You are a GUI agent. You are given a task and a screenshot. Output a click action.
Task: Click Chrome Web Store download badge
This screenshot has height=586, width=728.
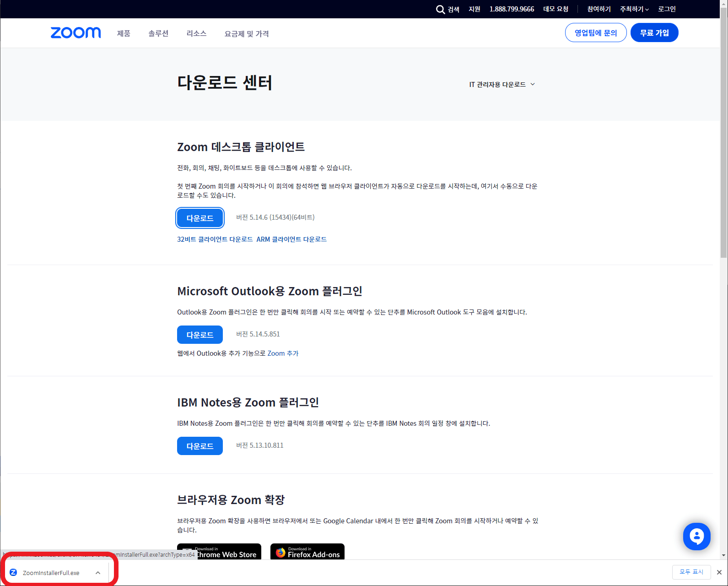219,552
